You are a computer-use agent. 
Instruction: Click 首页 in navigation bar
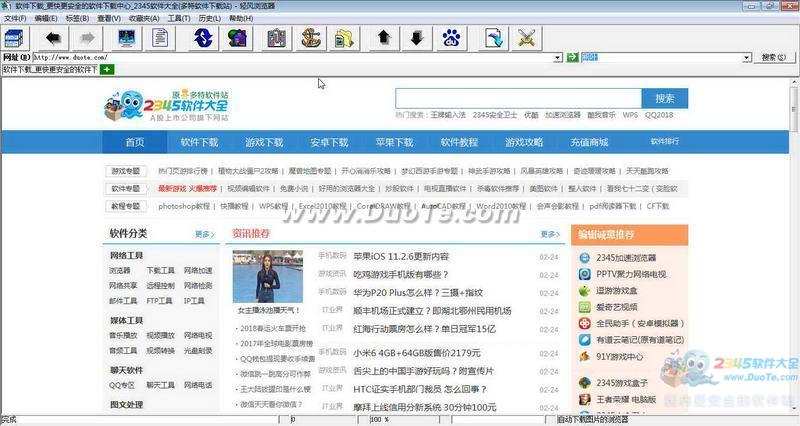tap(135, 142)
